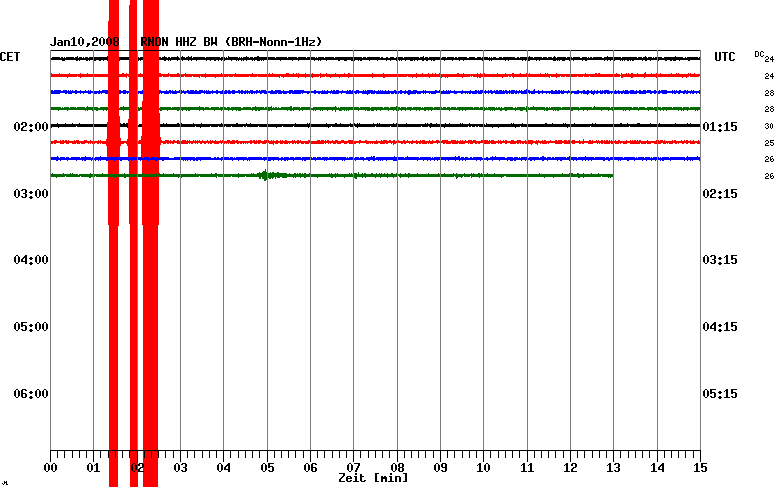This screenshot has width=780, height=494.
Task: Select the UTC axis header
Action: click(x=724, y=57)
